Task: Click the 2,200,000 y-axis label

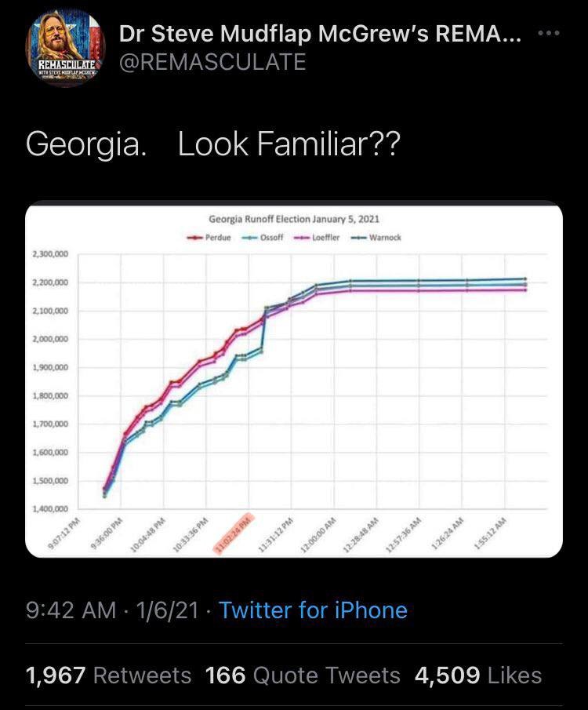Action: pyautogui.click(x=51, y=282)
